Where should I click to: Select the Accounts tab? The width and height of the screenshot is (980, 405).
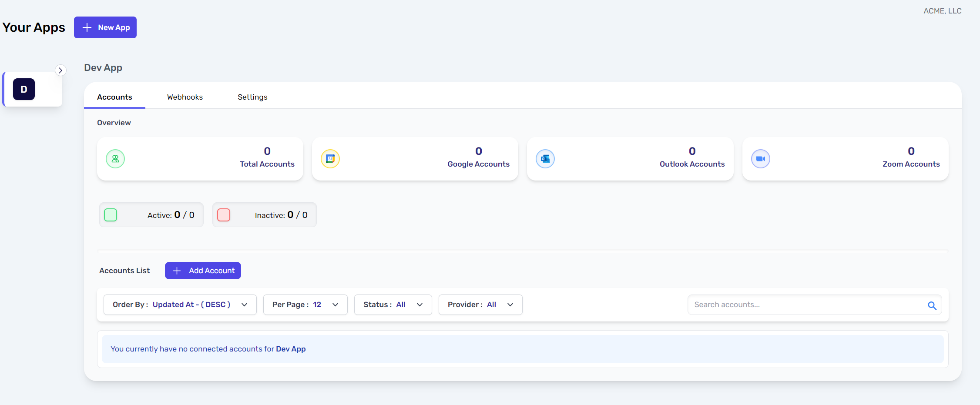pyautogui.click(x=114, y=97)
